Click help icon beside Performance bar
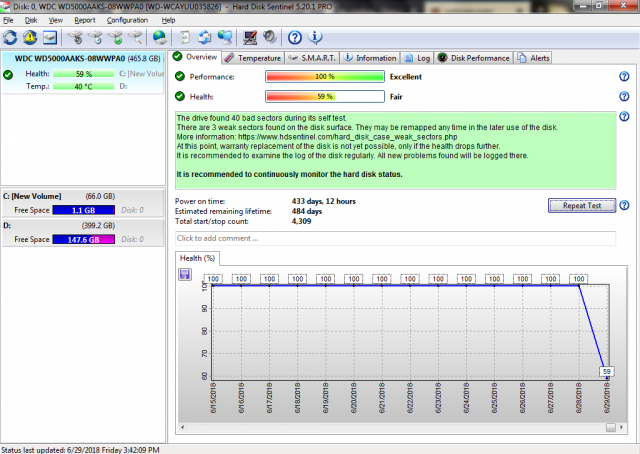Screen dimensions: 640x454 [x=623, y=76]
